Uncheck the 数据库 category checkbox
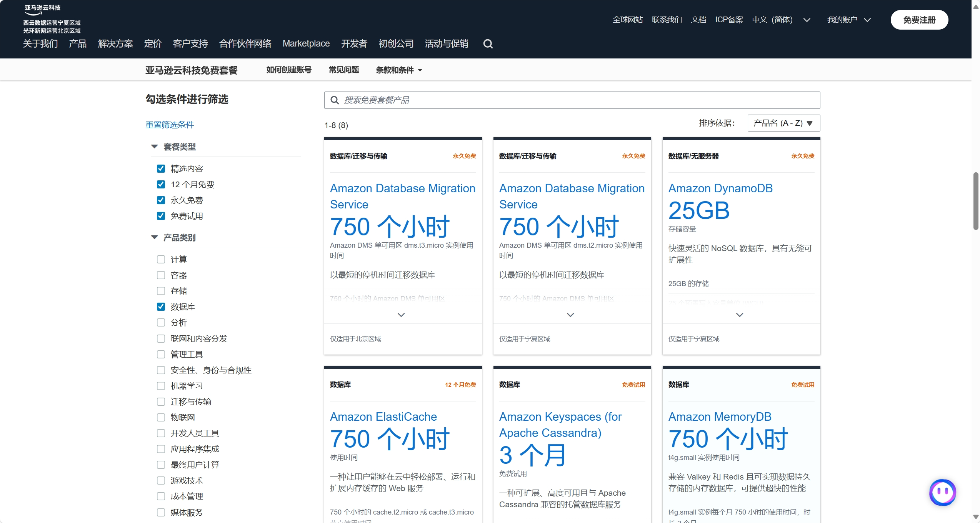The width and height of the screenshot is (980, 523). click(161, 306)
